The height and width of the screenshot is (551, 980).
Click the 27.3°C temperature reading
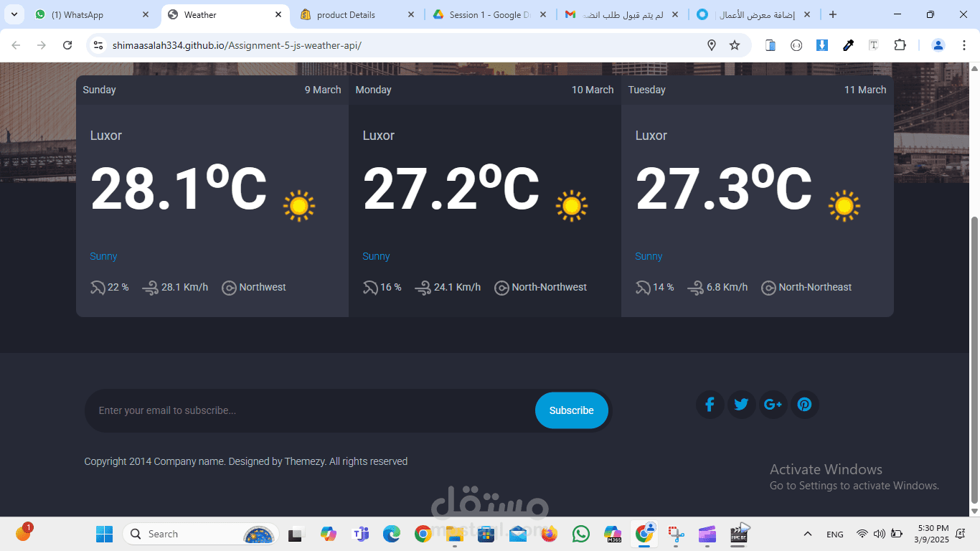(724, 189)
